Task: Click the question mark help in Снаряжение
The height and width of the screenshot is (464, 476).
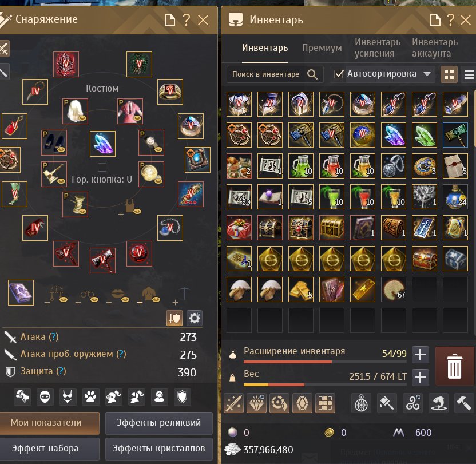Action: pyautogui.click(x=187, y=19)
